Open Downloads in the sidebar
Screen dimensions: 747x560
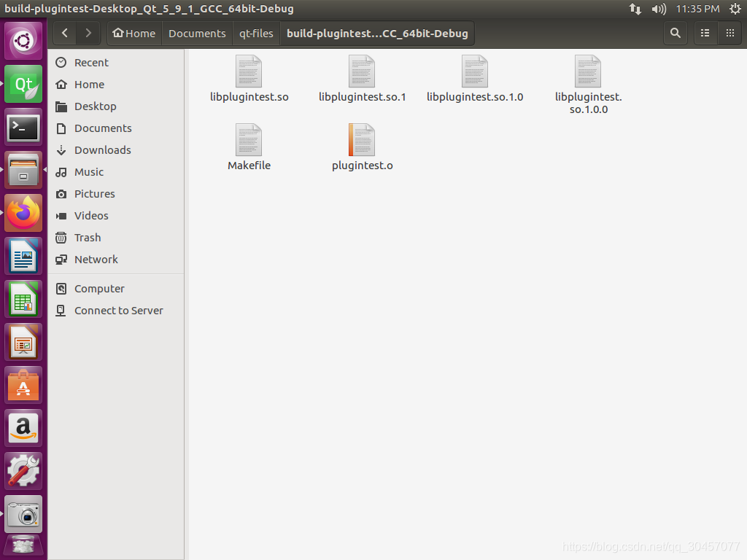coord(116,150)
